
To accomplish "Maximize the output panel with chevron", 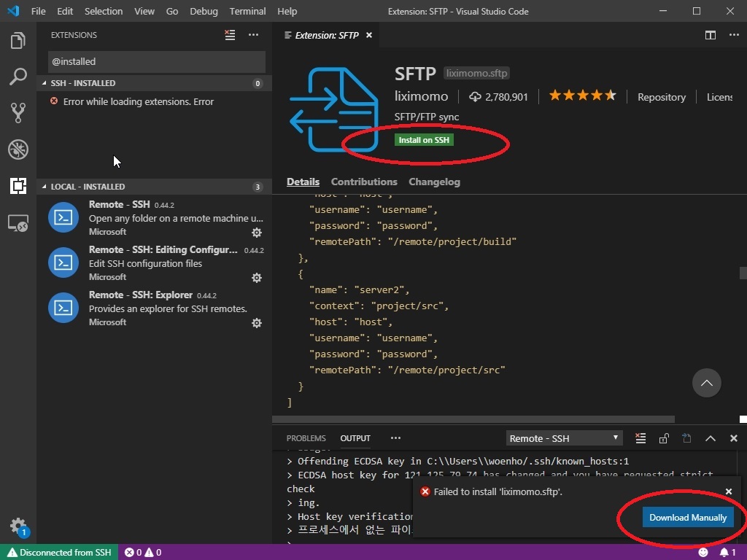I will [x=711, y=438].
